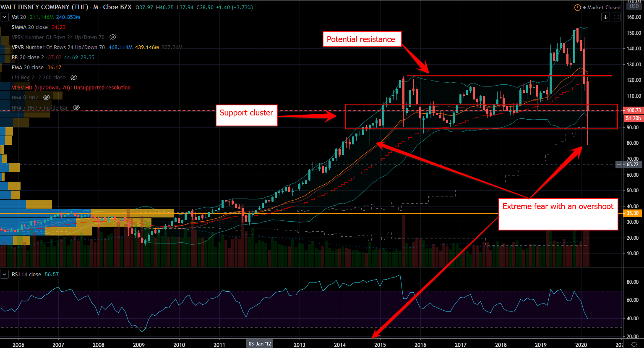The width and height of the screenshot is (644, 348).
Task: Select the EMA 20 close indicator legend
Action: pyautogui.click(x=28, y=68)
